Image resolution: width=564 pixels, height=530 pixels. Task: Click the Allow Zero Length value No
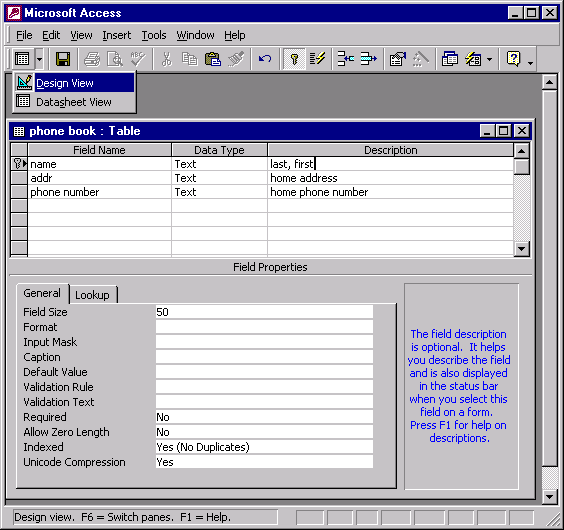click(264, 432)
